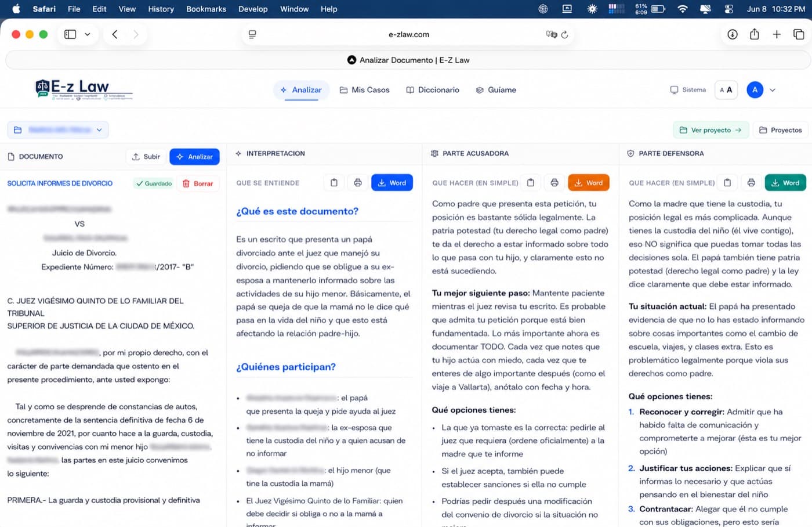Click the date and time in menu bar
The height and width of the screenshot is (527, 812).
[x=776, y=9]
